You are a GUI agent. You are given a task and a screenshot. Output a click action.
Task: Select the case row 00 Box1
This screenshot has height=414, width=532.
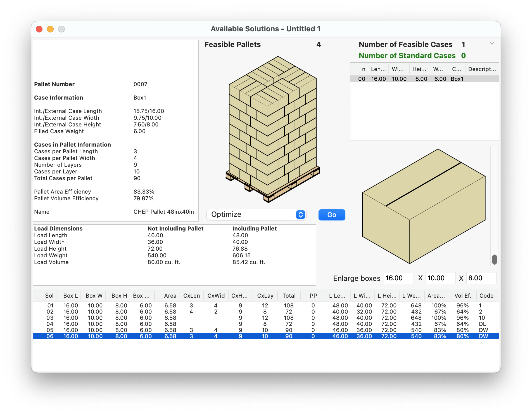tap(424, 79)
